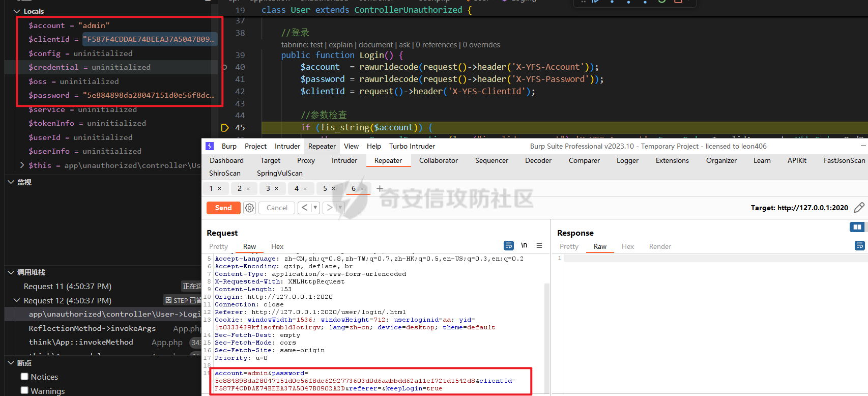Click current execution arrow at line 45
This screenshot has height=396, width=868.
pyautogui.click(x=225, y=128)
